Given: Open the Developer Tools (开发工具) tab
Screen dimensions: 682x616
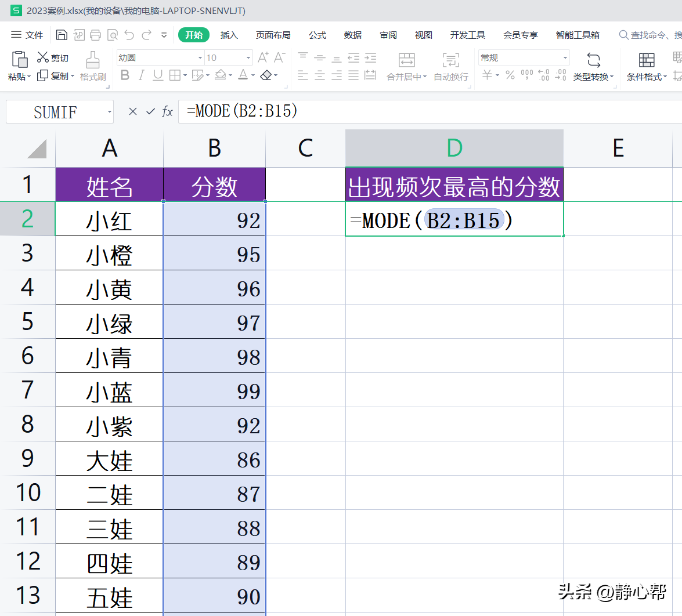Looking at the screenshot, I should (468, 35).
